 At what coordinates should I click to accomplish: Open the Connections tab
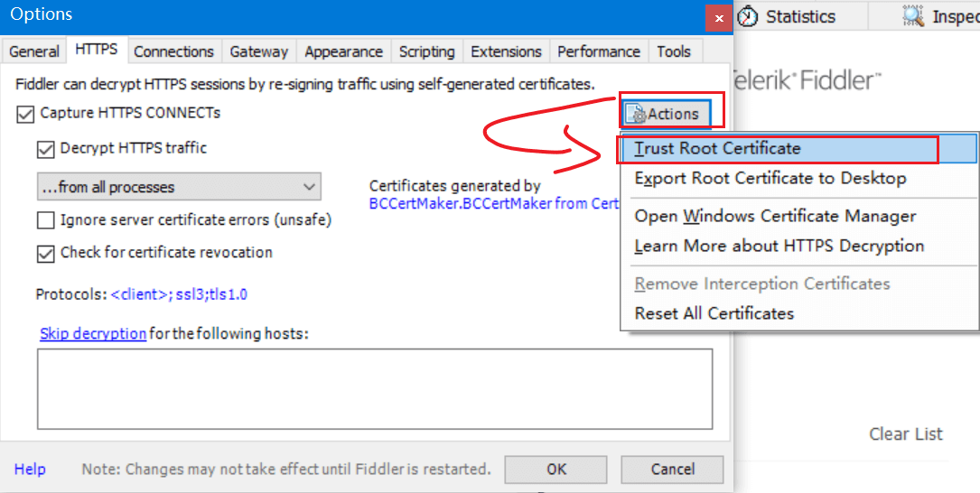point(173,51)
